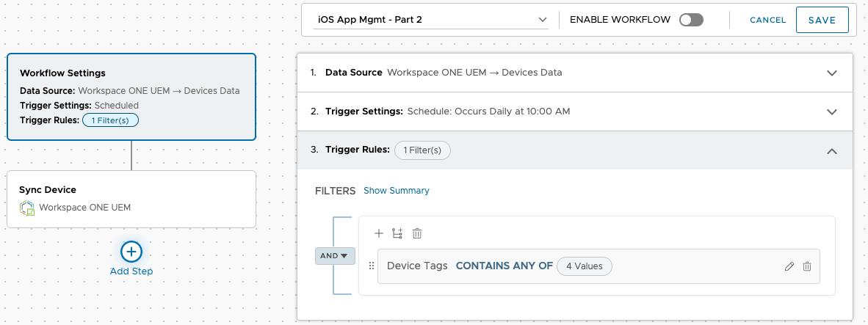Viewport: 868px width, 325px height.
Task: Click Schedule: Occurs Daily at 10:00 AM text
Action: [x=489, y=111]
